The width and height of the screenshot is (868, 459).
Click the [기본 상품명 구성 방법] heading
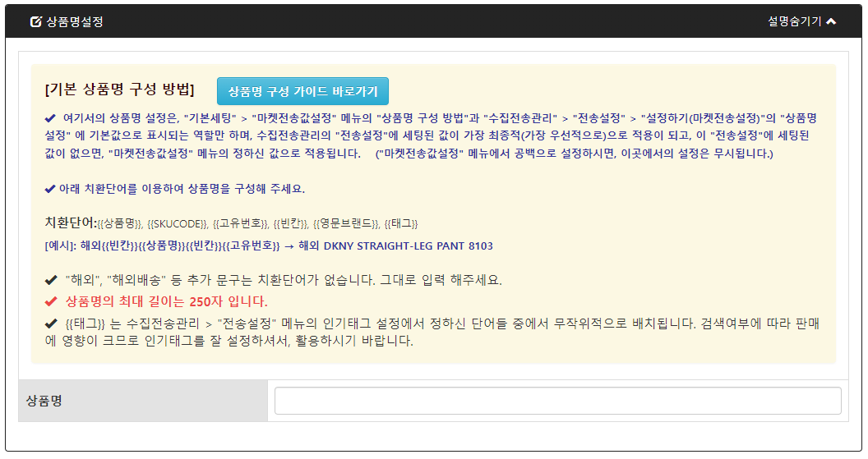click(120, 90)
